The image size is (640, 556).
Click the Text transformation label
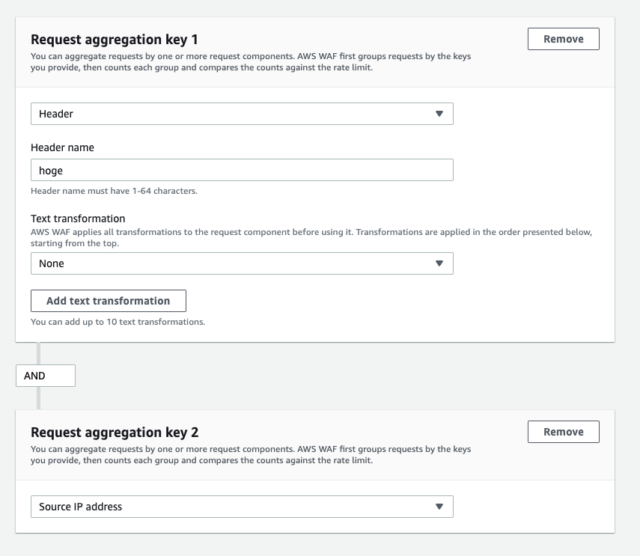[x=78, y=218]
